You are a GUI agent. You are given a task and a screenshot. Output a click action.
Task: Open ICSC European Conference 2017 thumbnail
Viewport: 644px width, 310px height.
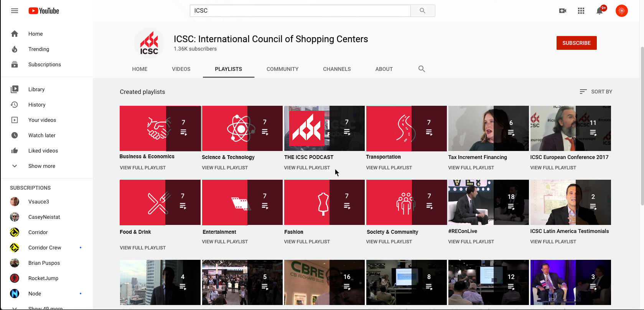click(x=571, y=128)
